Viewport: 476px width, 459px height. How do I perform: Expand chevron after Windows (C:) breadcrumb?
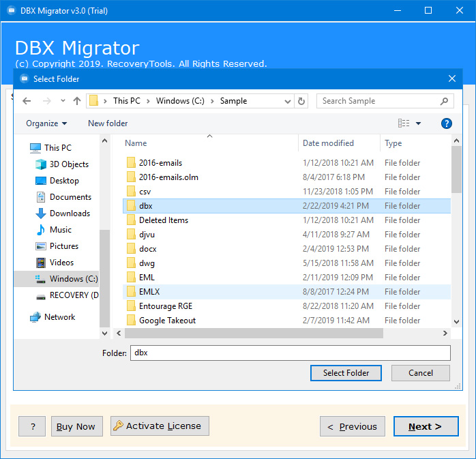213,101
